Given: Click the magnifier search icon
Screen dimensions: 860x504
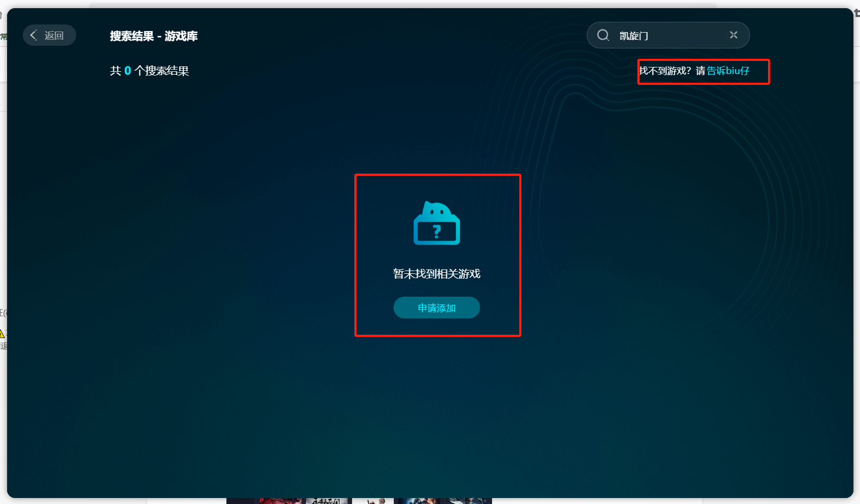Looking at the screenshot, I should (603, 35).
